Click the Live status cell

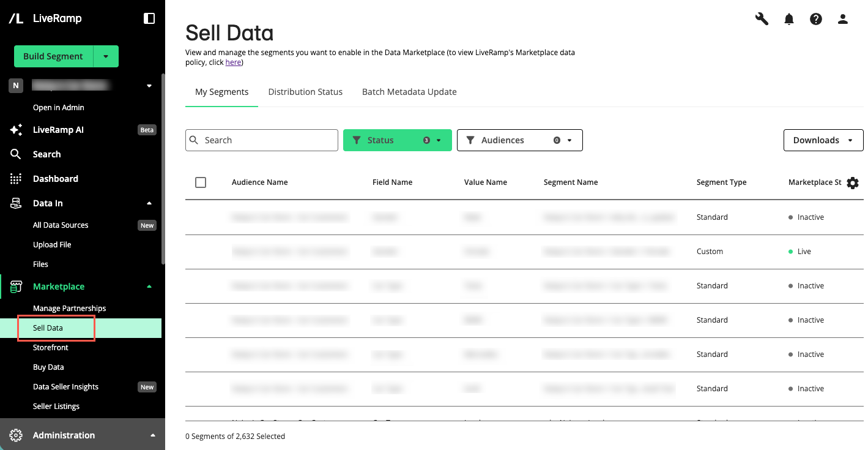tap(800, 252)
